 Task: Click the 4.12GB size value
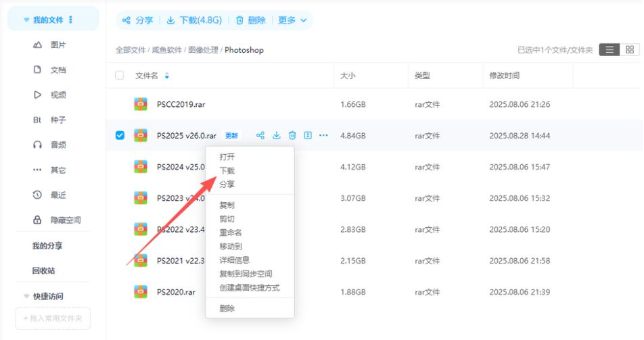pos(353,167)
